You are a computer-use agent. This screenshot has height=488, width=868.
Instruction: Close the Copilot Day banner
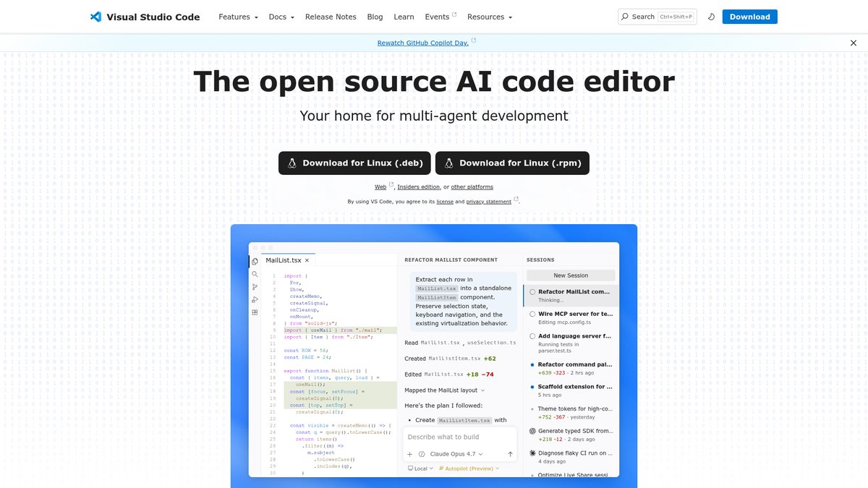tap(854, 43)
